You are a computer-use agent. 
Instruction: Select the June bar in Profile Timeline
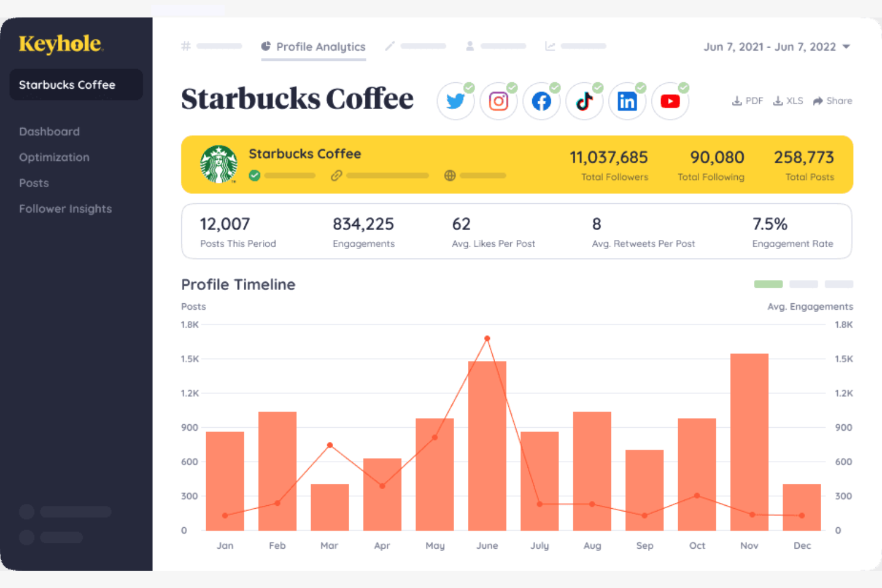point(487,447)
